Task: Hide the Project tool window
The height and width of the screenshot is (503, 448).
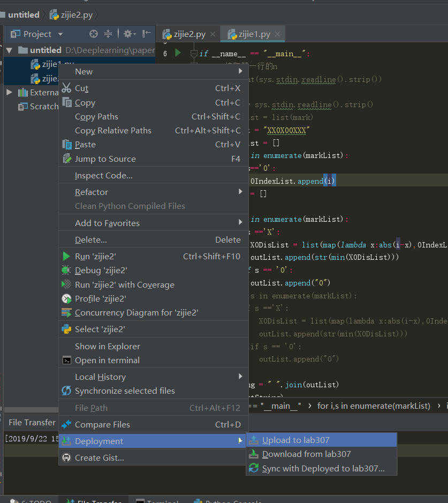Action: 147,33
